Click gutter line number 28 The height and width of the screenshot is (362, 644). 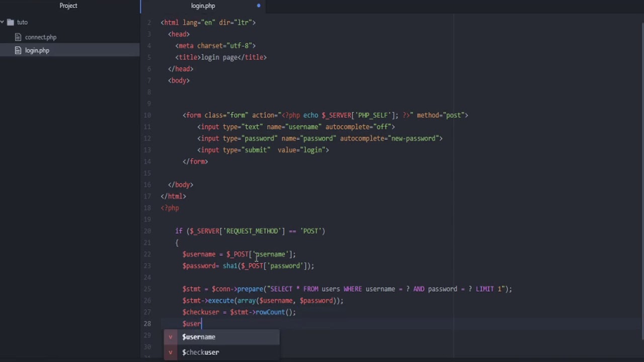(147, 323)
